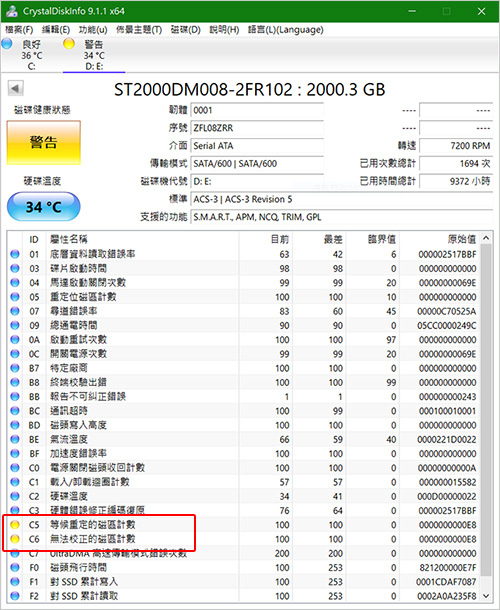Click the yellow 警告 health status button

click(44, 142)
